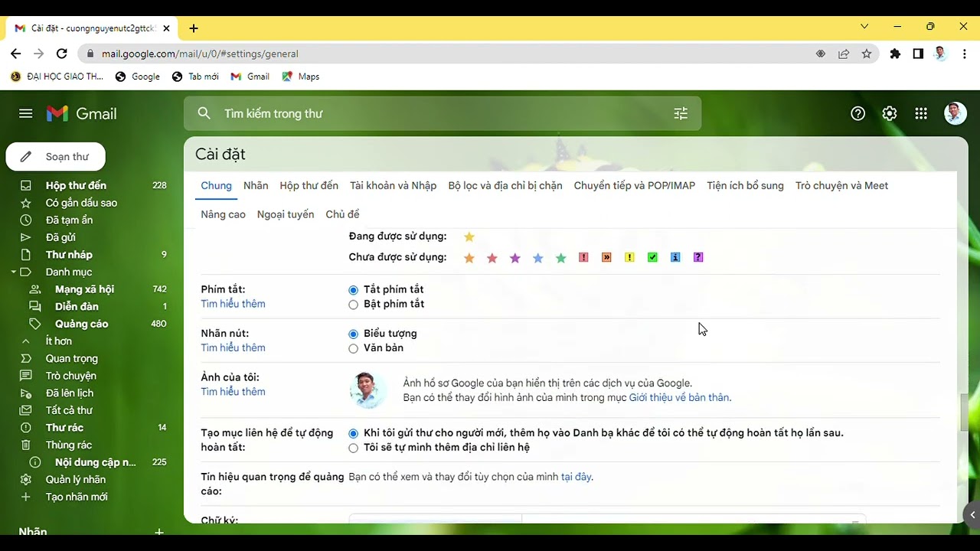Open the Nâng cao settings tab
Screen dimensions: 980x551
click(223, 214)
